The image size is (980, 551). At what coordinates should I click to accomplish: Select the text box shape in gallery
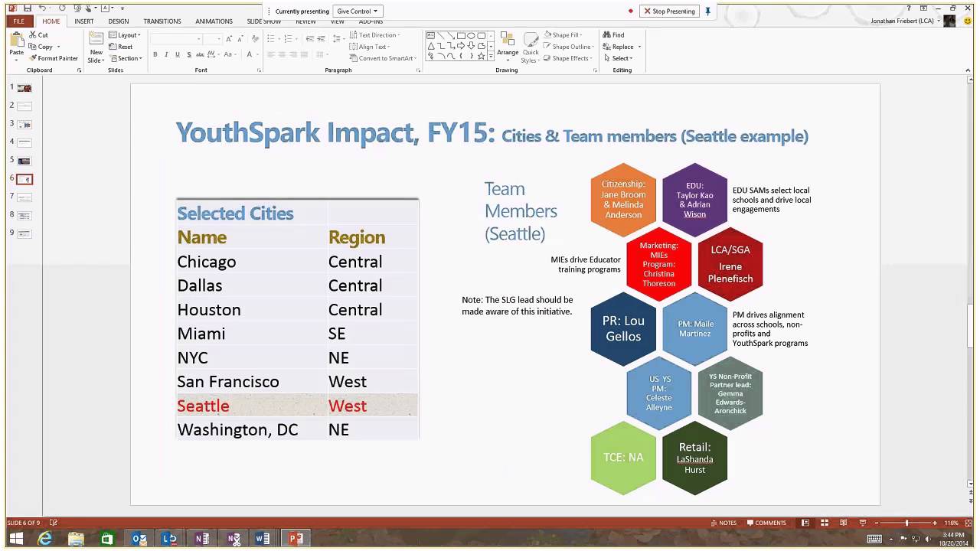(431, 35)
